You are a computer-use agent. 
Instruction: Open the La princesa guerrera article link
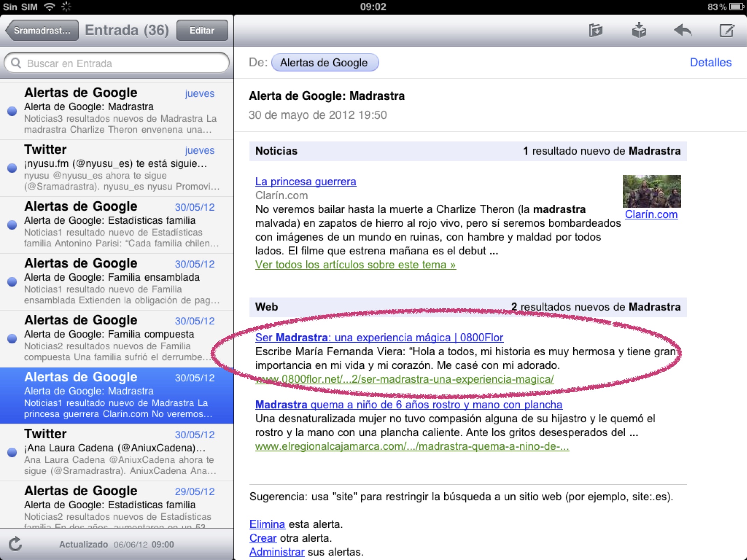(x=306, y=182)
